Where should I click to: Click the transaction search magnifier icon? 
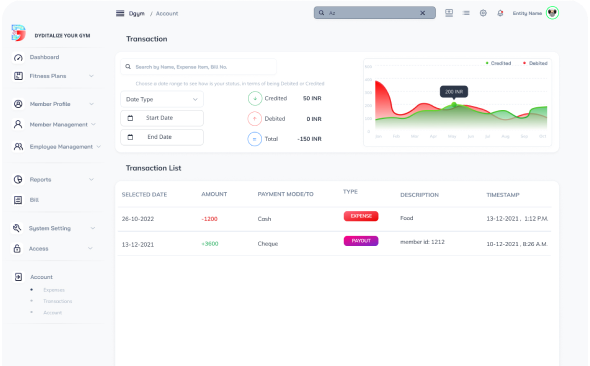coord(128,67)
